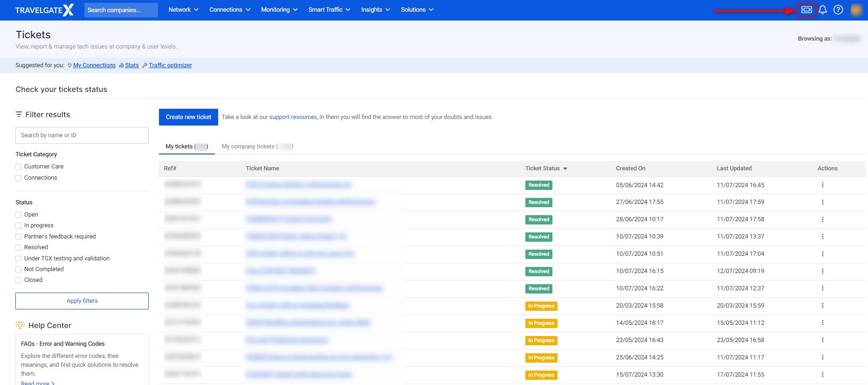The height and width of the screenshot is (385, 868).
Task: Click the Ticket Name column header
Action: coord(262,168)
